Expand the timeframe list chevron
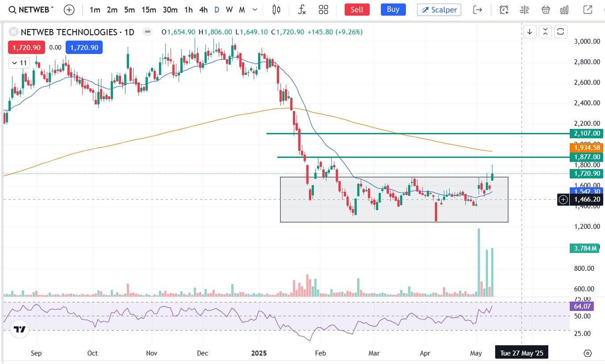Image resolution: width=605 pixels, height=364 pixels. pyautogui.click(x=255, y=9)
